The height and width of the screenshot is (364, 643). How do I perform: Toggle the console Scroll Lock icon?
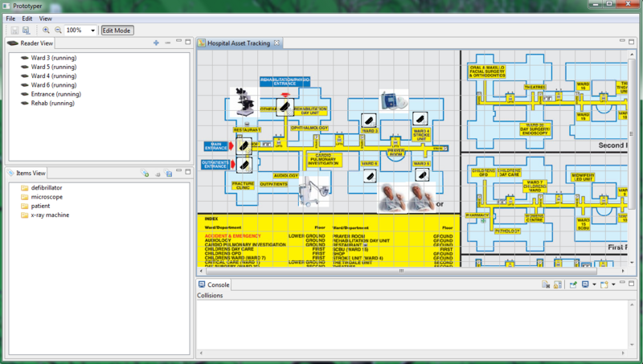pyautogui.click(x=557, y=284)
